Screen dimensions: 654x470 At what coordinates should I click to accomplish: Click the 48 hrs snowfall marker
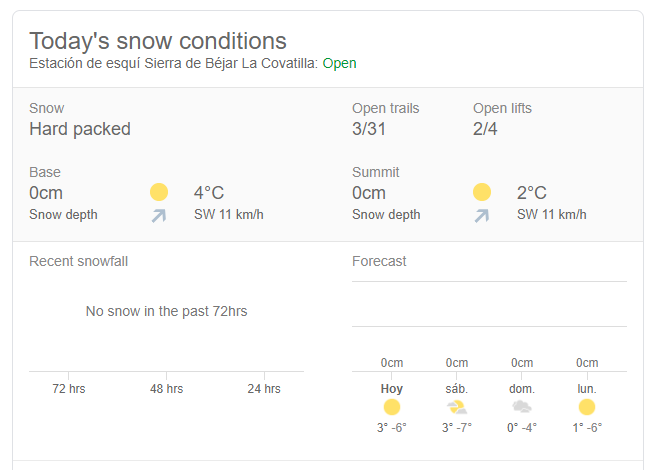click(167, 389)
